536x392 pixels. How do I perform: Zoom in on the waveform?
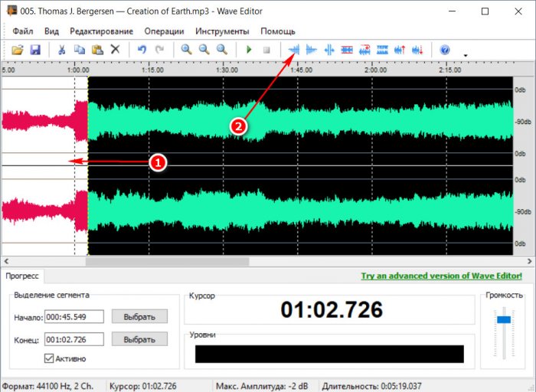click(x=186, y=50)
